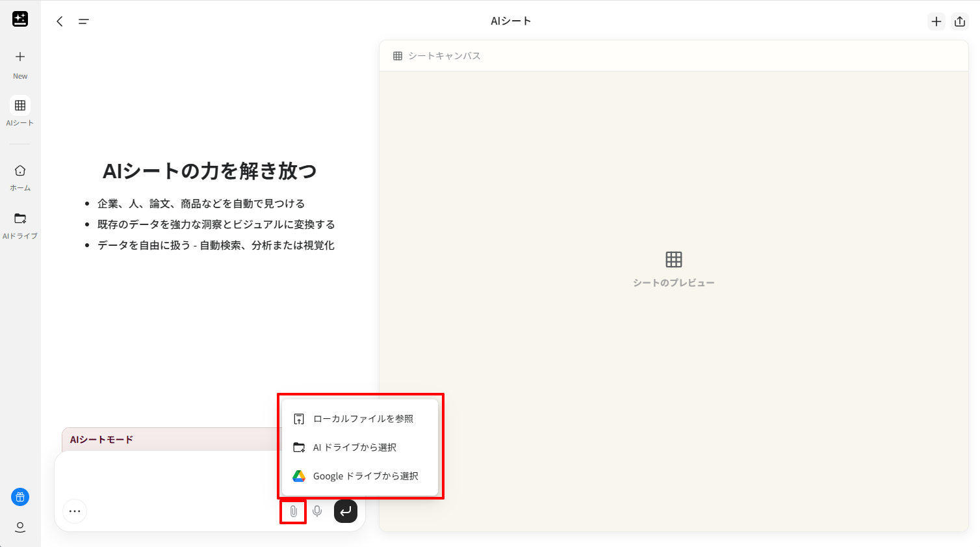Viewport: 980px width, 547px height.
Task: Collapse the chat panel with the sidebar icon
Action: pos(83,21)
